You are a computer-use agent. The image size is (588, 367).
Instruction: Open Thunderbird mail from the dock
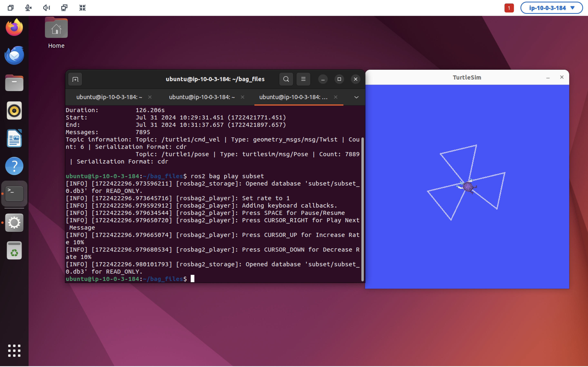pyautogui.click(x=14, y=55)
